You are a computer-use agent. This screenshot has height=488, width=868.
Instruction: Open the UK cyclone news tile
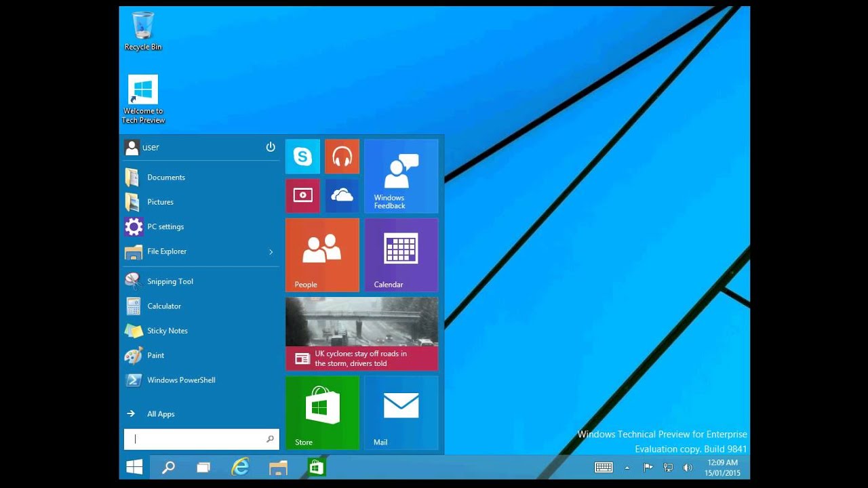coord(361,334)
